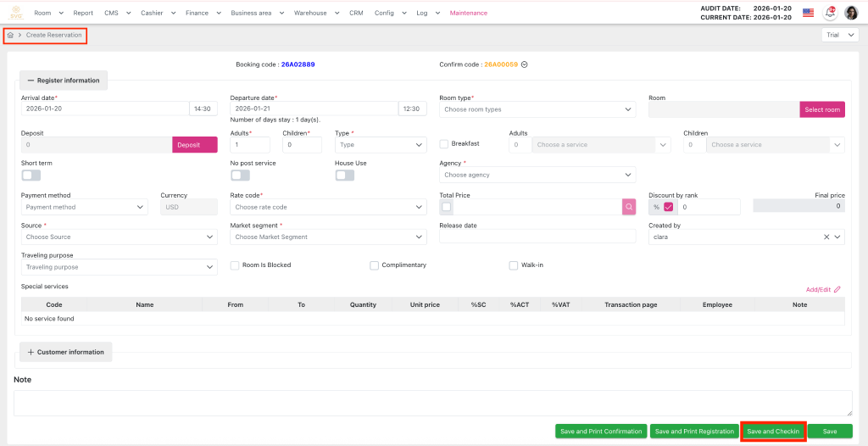Open the Warehouse menu

click(x=314, y=13)
